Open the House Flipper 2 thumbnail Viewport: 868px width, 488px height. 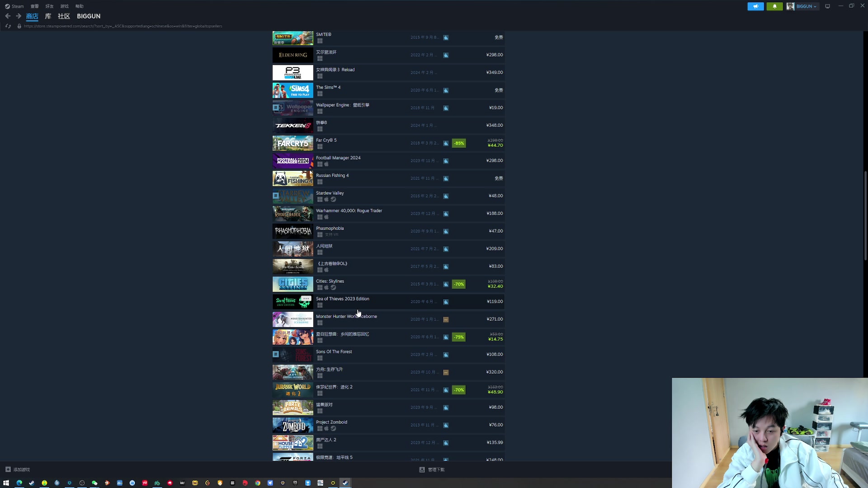(292, 443)
